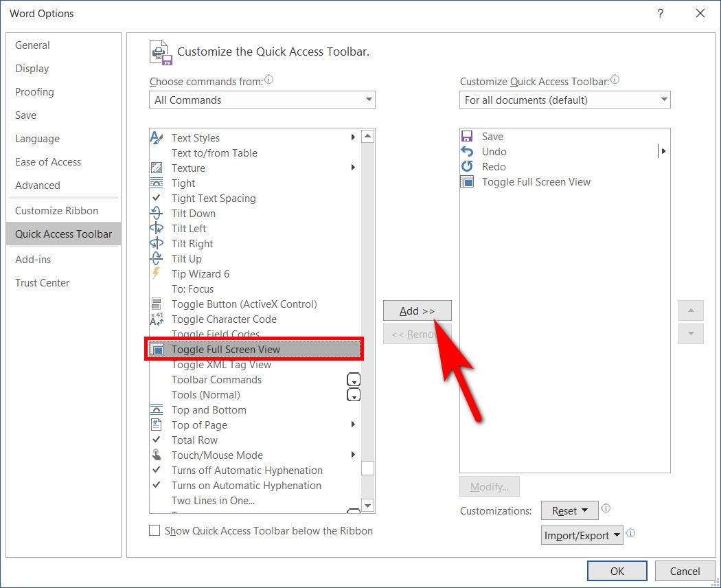The width and height of the screenshot is (721, 588).
Task: Click the Top and Bottom wrap icon
Action: pyautogui.click(x=157, y=409)
